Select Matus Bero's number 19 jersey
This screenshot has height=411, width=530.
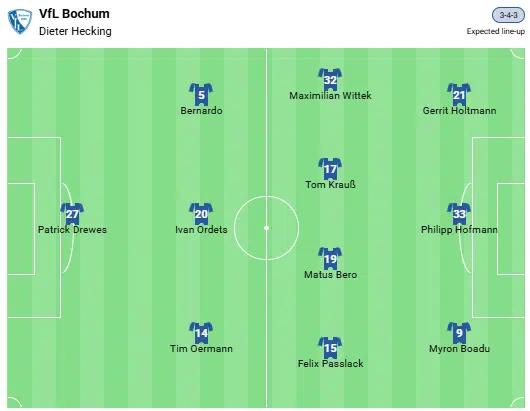[x=330, y=259]
